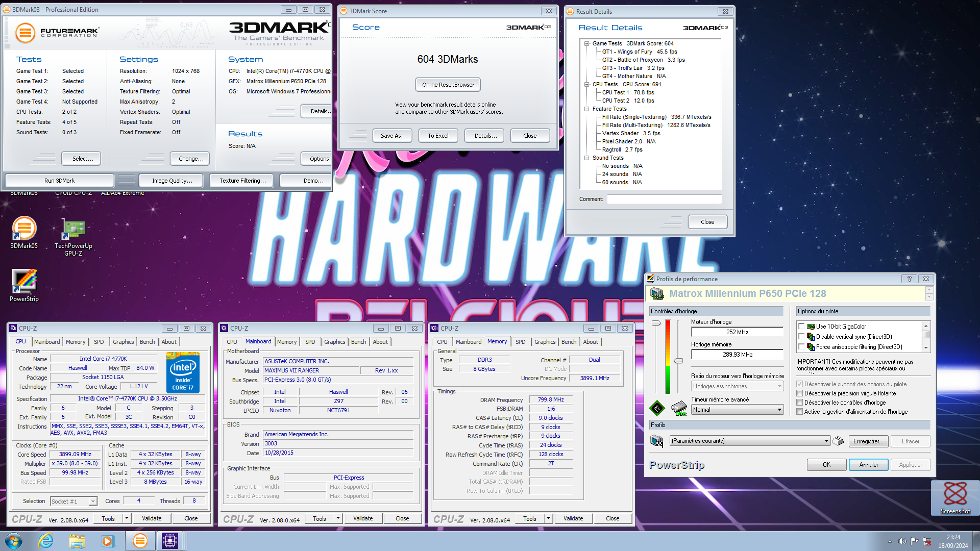Click the display adapter icon beside Matrox Millennium title
This screenshot has width=980, height=551.
tap(657, 294)
